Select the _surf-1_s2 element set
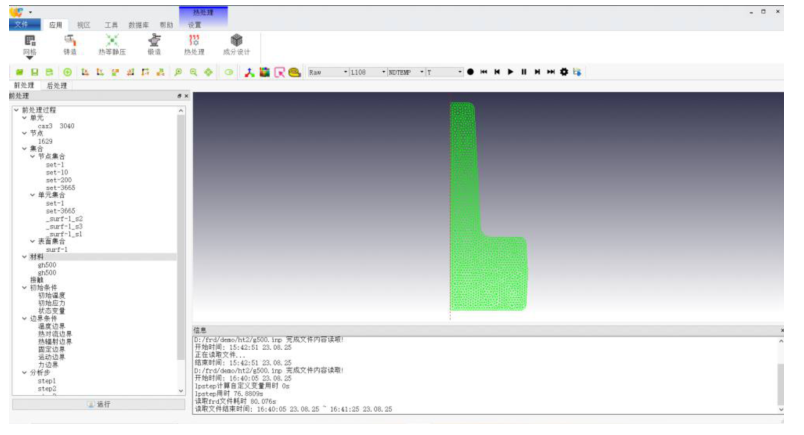Image resolution: width=804 pixels, height=435 pixels. (x=64, y=219)
